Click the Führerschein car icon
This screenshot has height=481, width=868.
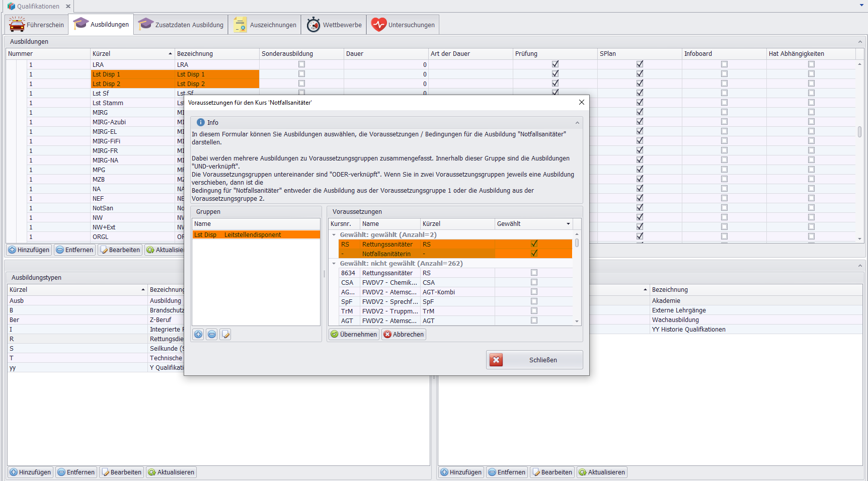pos(17,25)
